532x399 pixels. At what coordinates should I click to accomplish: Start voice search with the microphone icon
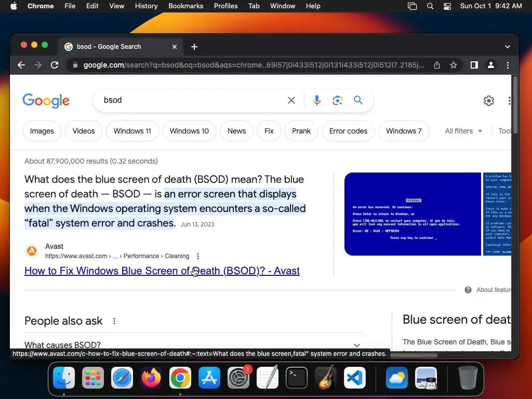(316, 100)
